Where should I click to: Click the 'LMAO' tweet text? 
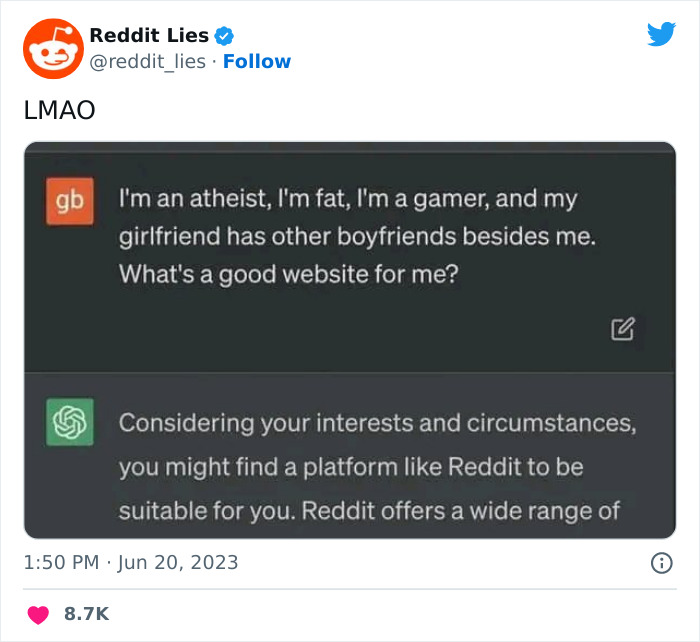tap(59, 110)
